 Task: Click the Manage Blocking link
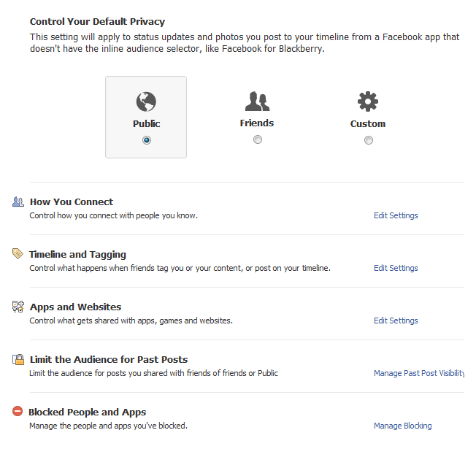402,426
